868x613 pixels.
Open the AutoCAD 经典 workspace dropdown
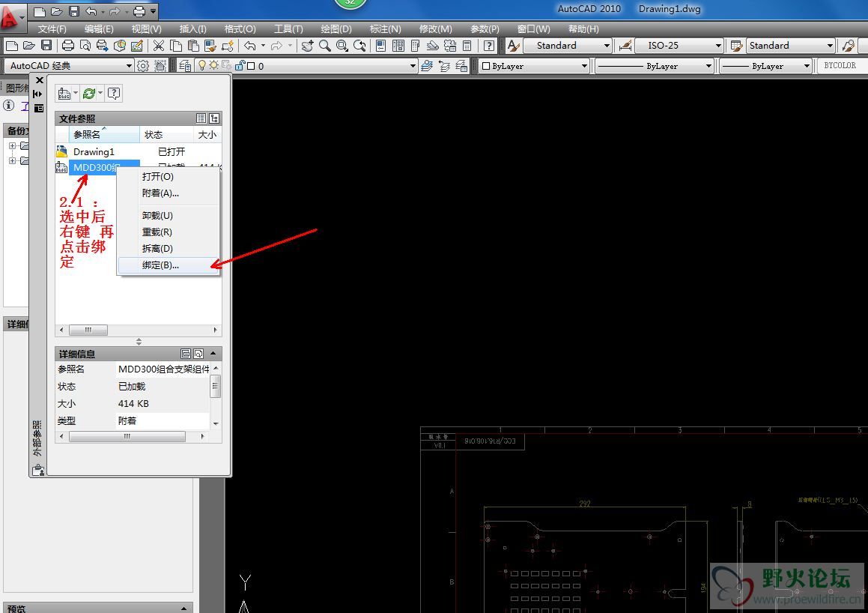(x=129, y=66)
